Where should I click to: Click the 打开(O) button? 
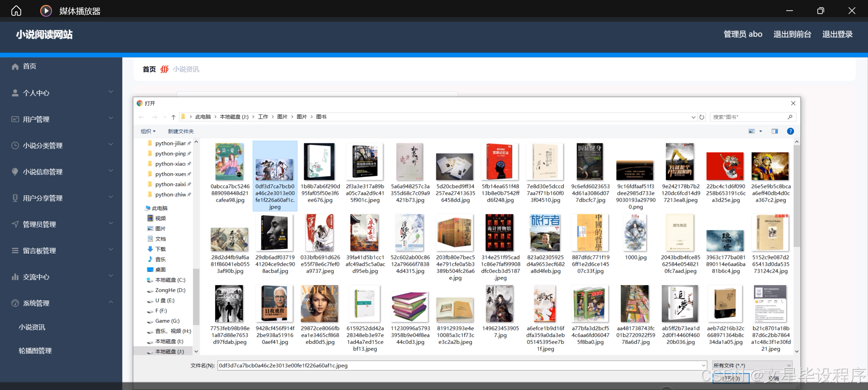[731, 378]
